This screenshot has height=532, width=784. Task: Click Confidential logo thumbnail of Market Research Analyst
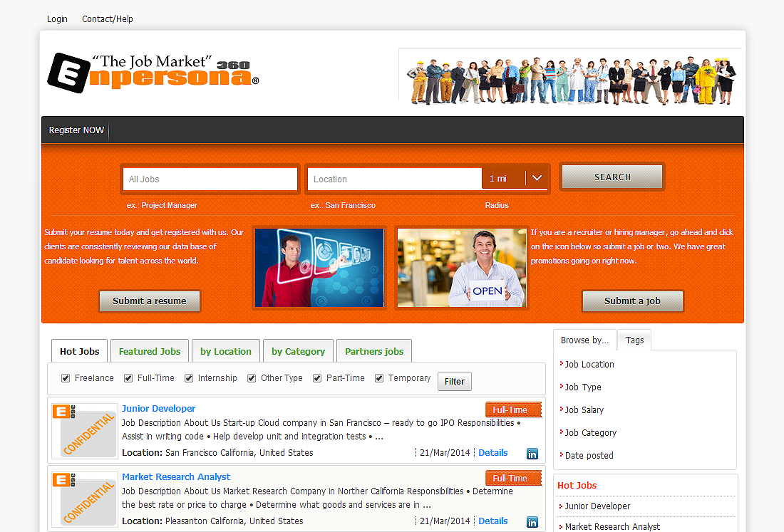(x=85, y=499)
